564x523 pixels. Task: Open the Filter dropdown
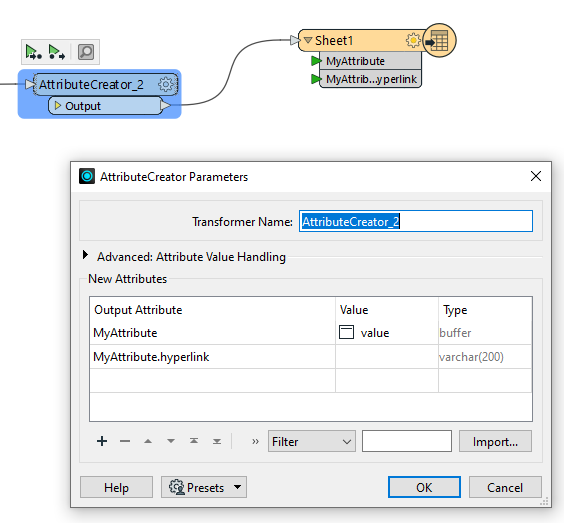(x=311, y=441)
